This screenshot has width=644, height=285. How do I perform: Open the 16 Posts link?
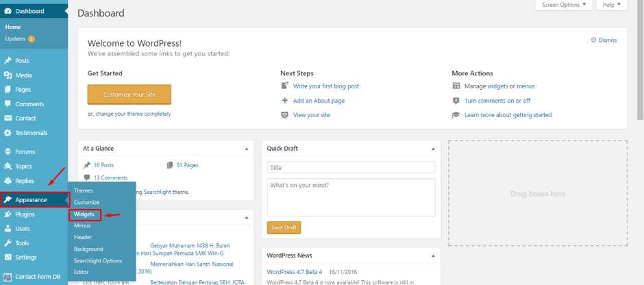pos(103,165)
